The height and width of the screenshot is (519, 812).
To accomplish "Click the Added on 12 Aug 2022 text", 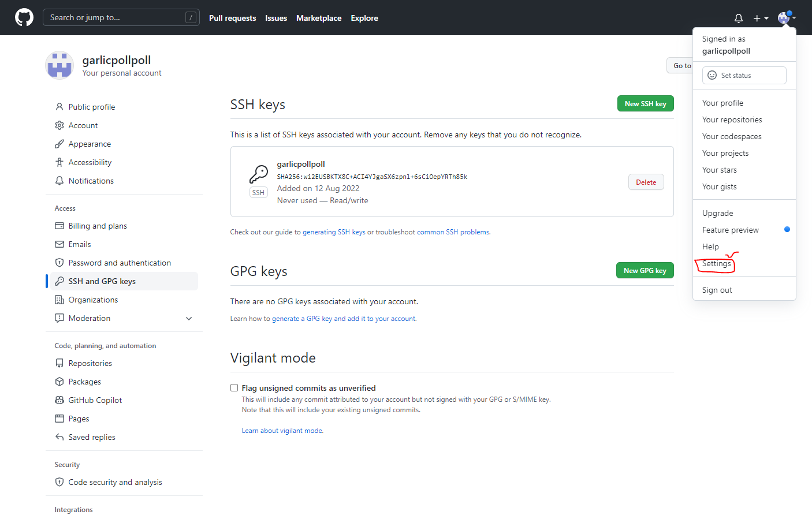I will point(318,188).
